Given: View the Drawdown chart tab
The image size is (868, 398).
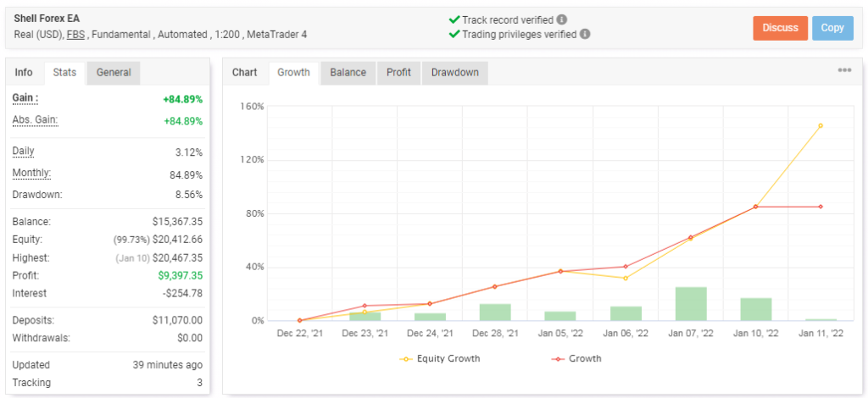Looking at the screenshot, I should point(455,73).
